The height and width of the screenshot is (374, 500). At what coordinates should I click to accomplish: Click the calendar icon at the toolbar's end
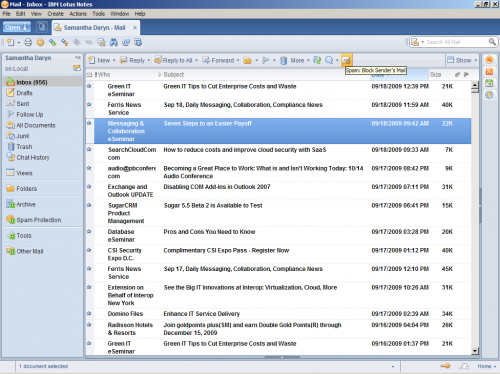point(138,42)
